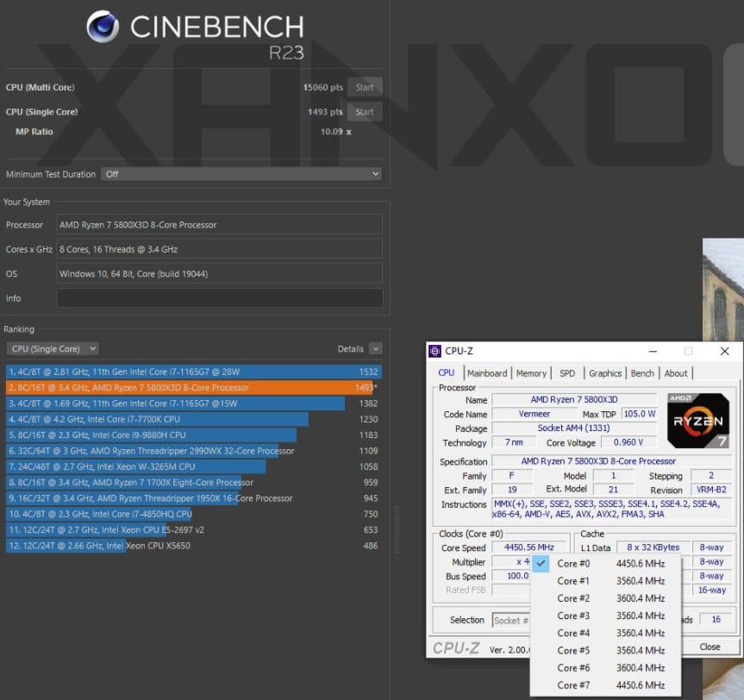Open the Selection socket dropdown in CPU-Z
744x700 pixels.
pos(511,620)
